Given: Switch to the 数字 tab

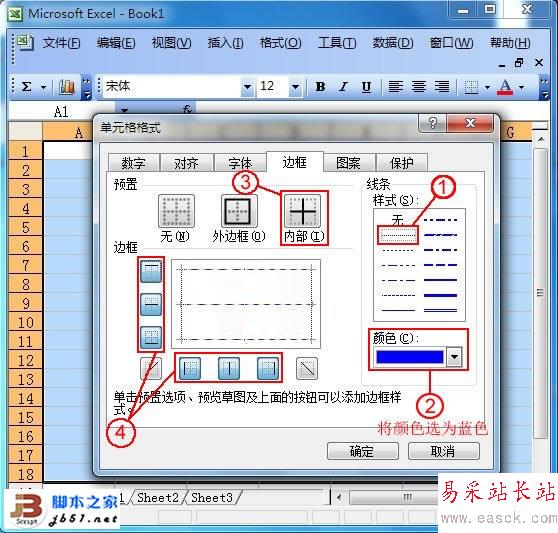Looking at the screenshot, I should (133, 163).
